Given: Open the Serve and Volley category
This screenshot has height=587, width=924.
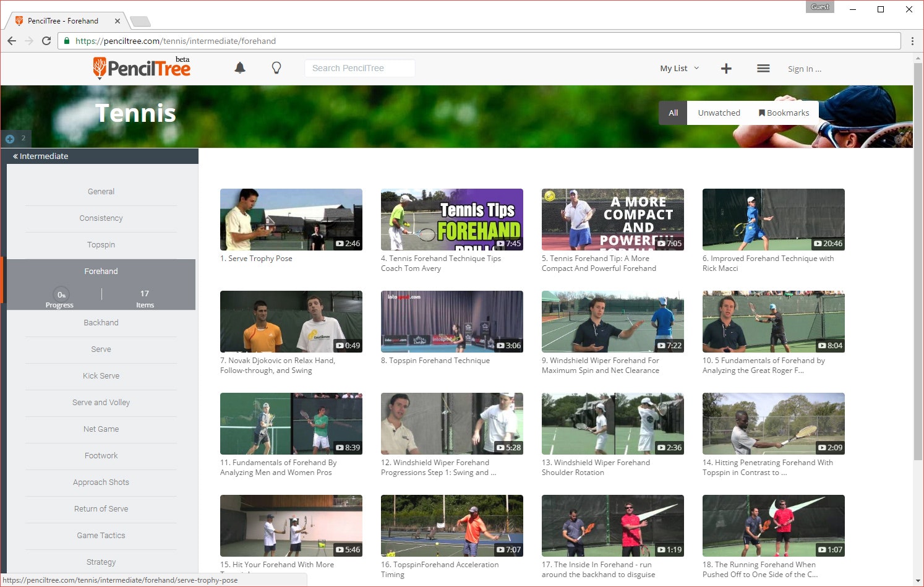Looking at the screenshot, I should (x=101, y=403).
